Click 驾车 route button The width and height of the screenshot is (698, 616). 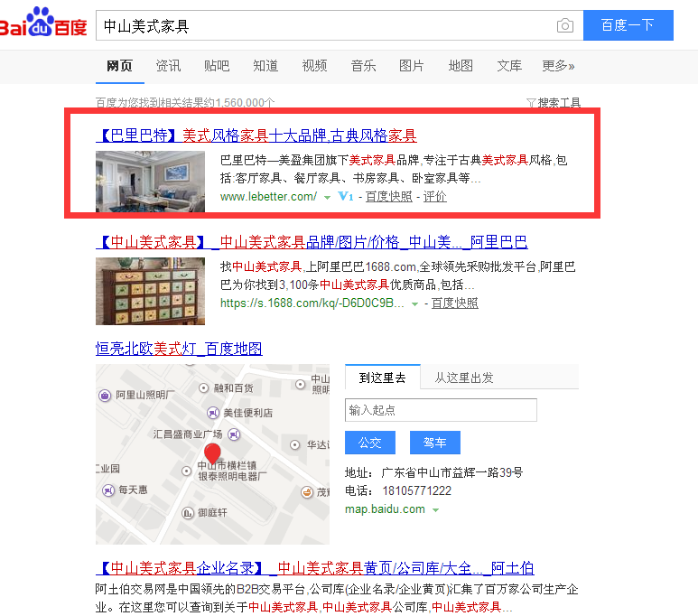click(435, 443)
